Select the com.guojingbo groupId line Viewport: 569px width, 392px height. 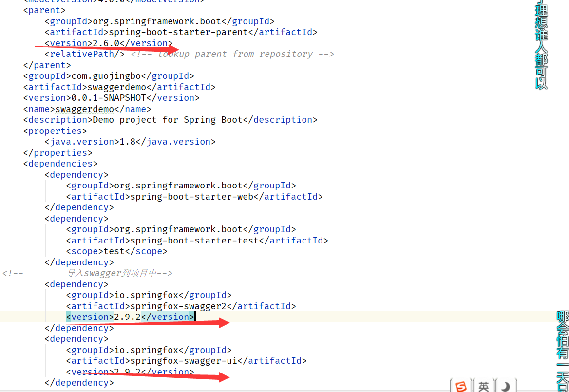point(109,76)
